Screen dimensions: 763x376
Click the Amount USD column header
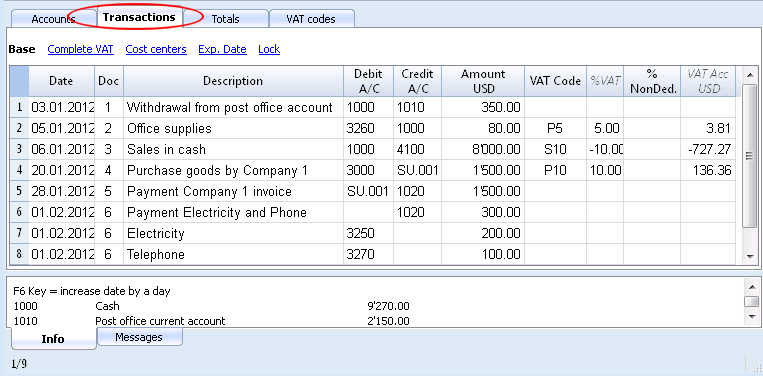pos(483,81)
